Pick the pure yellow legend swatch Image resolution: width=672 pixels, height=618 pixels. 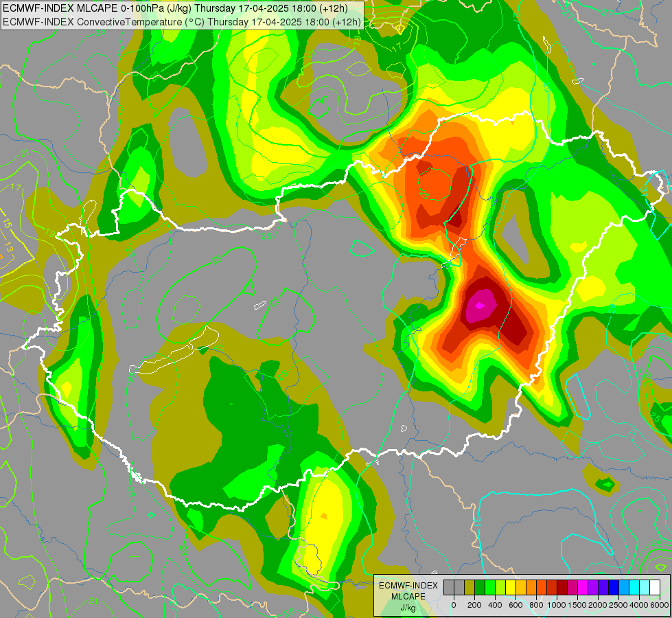(x=511, y=587)
